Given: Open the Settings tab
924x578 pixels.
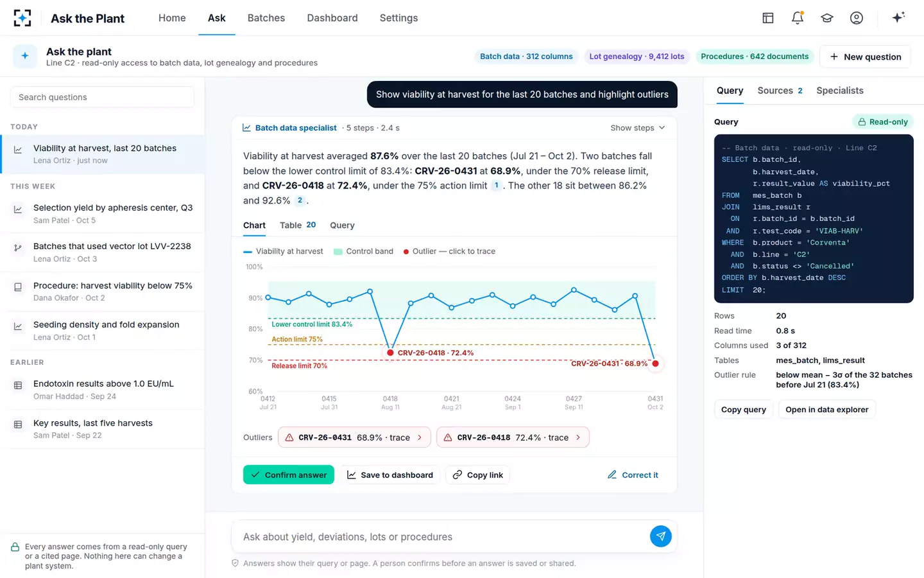Looking at the screenshot, I should coord(398,18).
